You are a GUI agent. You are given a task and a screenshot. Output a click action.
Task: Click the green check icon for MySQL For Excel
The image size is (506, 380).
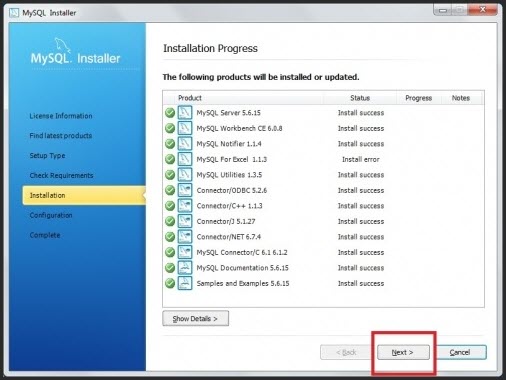tap(170, 159)
